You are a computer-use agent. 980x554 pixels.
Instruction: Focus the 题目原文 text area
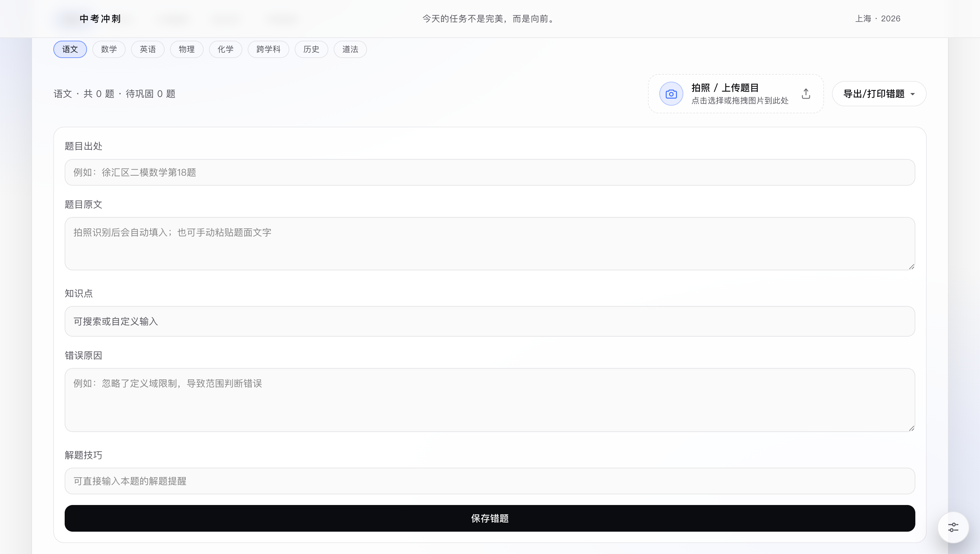point(490,244)
